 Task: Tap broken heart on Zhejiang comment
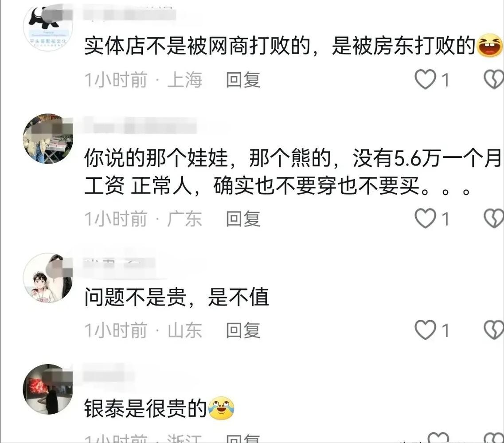coord(494,438)
